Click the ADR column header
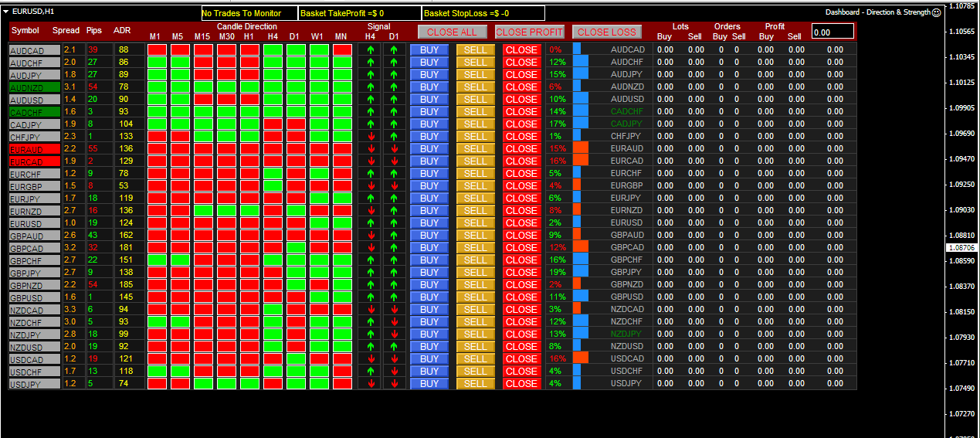980x438 pixels. (x=122, y=31)
